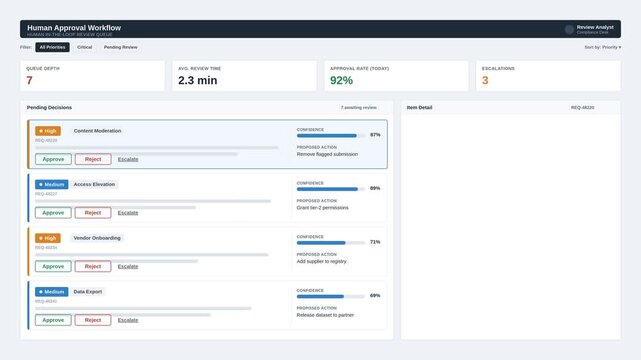Click the Approval Rate 92% value
Viewport: 641px width, 360px height.
341,80
